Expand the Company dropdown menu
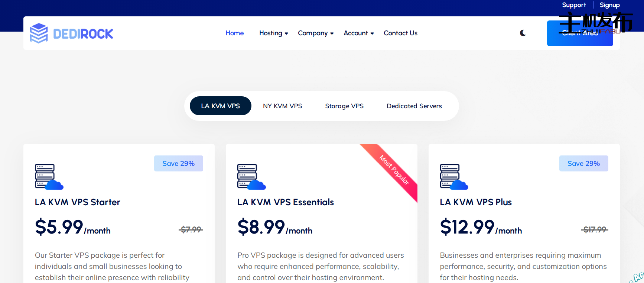The image size is (644, 283). coord(315,33)
